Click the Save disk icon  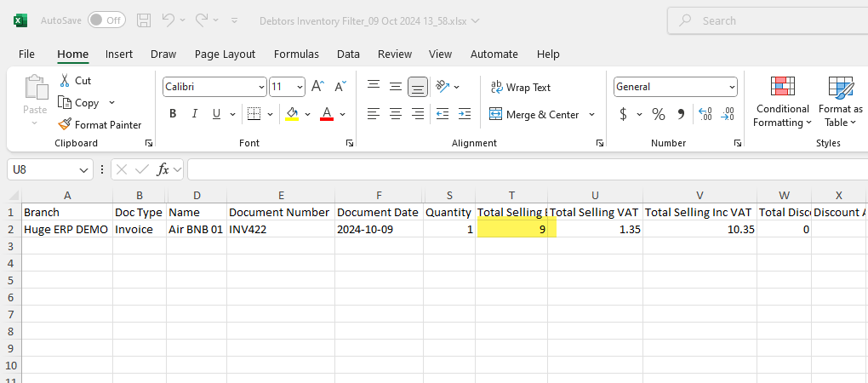coord(144,20)
